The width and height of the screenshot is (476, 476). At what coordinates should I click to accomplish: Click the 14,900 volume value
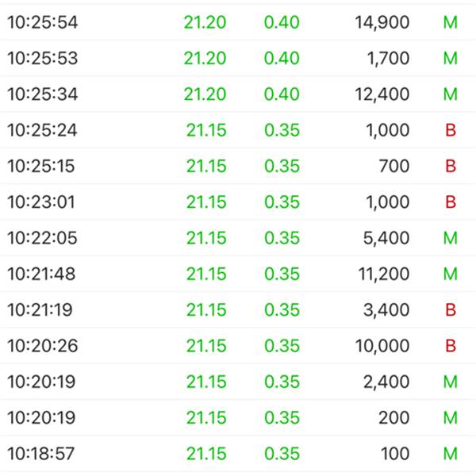pos(382,23)
